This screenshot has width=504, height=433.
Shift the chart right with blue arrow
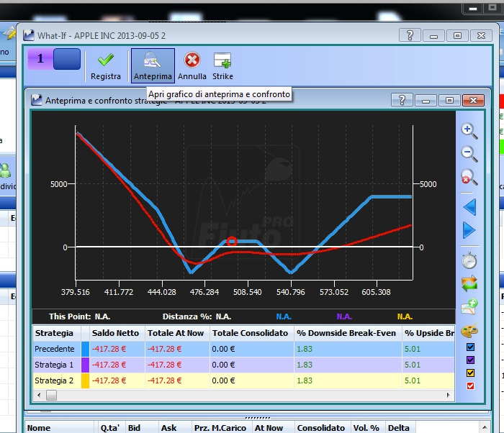coord(469,230)
